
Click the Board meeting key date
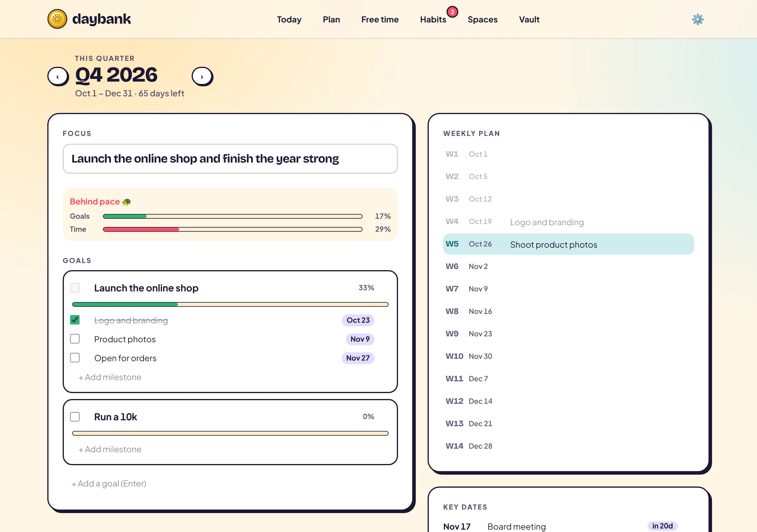(517, 526)
